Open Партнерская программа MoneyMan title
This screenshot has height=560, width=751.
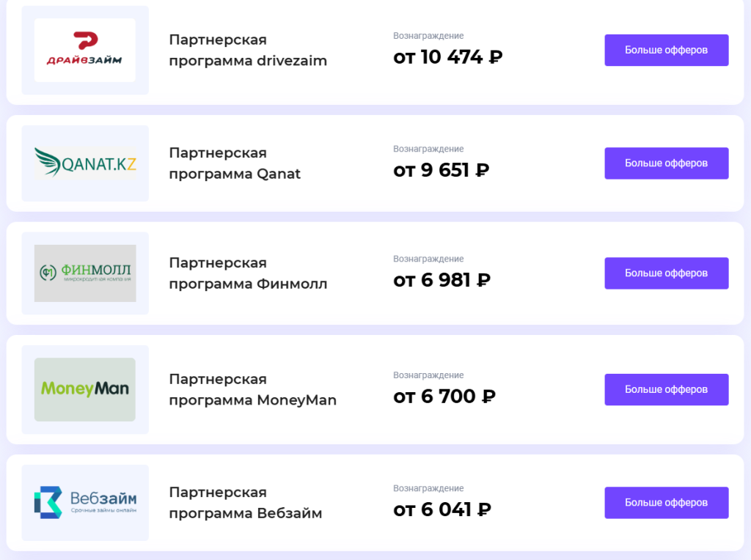[x=252, y=389]
